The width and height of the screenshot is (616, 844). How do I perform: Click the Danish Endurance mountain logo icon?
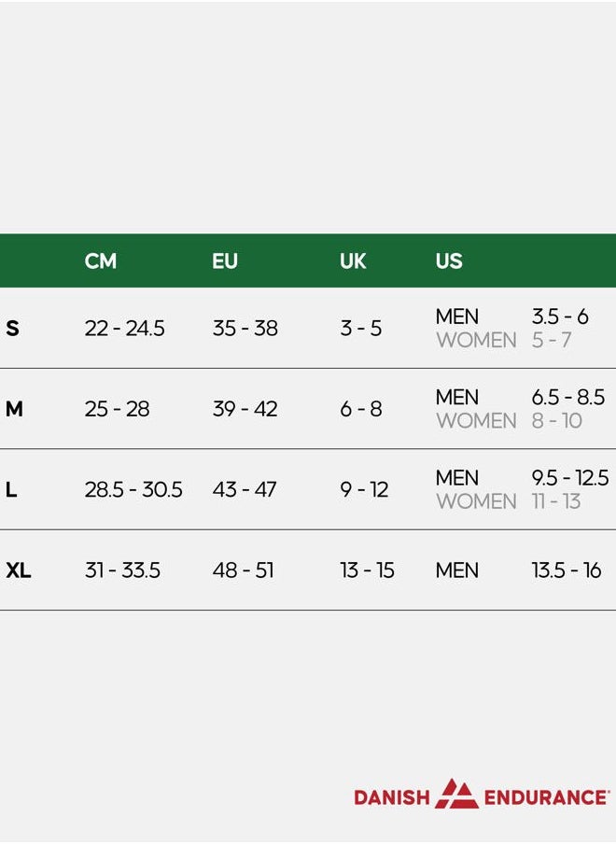pyautogui.click(x=456, y=794)
